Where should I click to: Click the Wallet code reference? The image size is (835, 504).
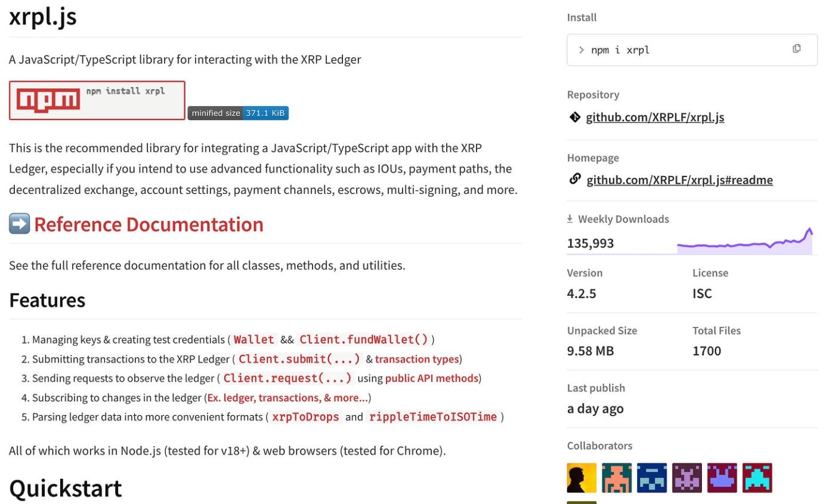pos(254,339)
